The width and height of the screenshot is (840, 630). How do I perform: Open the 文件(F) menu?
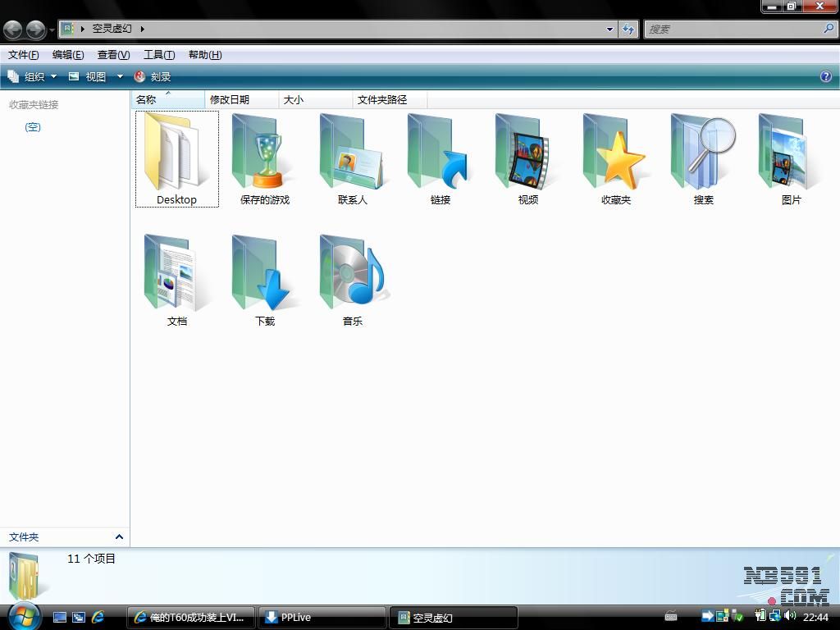coord(23,55)
